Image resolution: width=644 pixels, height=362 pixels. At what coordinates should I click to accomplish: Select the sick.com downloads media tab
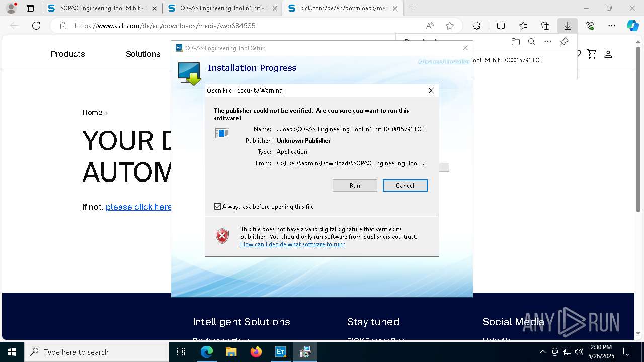click(342, 8)
